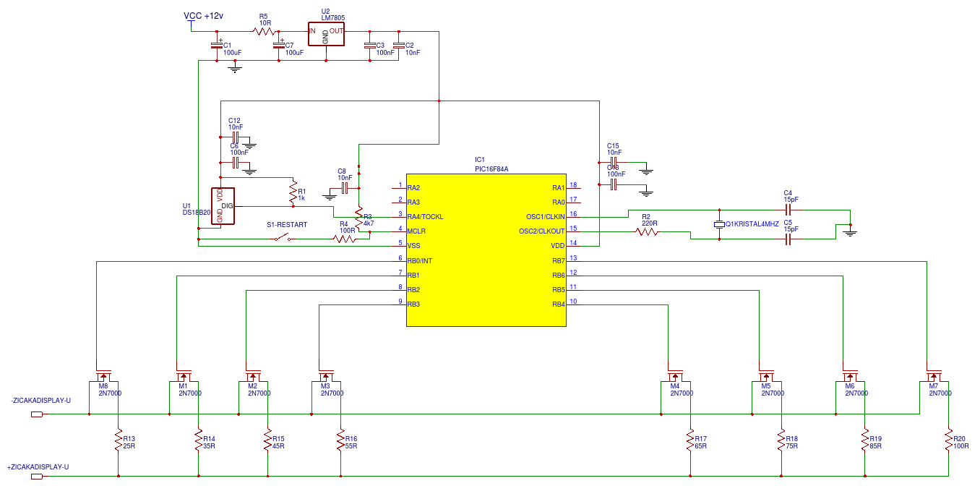Select the LM7805 regulator symbol U2
980x486 pixels.
pos(326,34)
